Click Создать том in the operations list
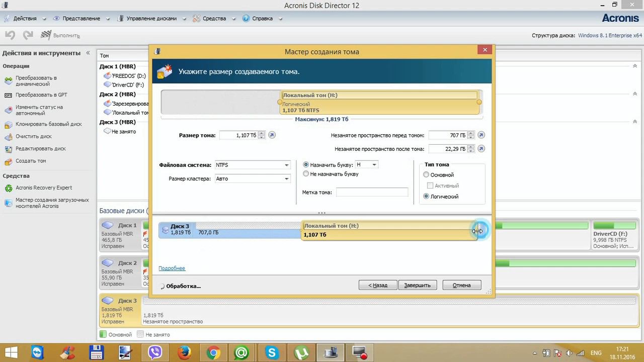The image size is (644, 362). point(31,161)
